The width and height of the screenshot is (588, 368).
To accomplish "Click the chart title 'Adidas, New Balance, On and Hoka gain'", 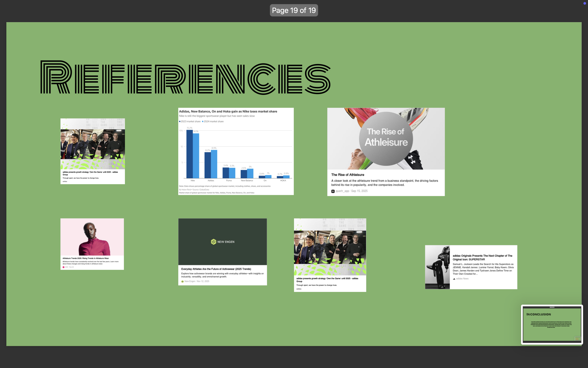I will 228,111.
